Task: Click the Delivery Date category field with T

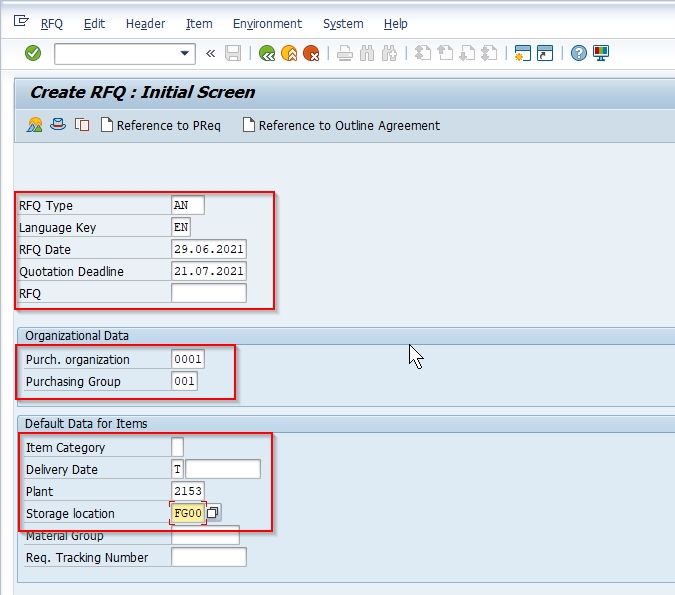Action: click(177, 469)
